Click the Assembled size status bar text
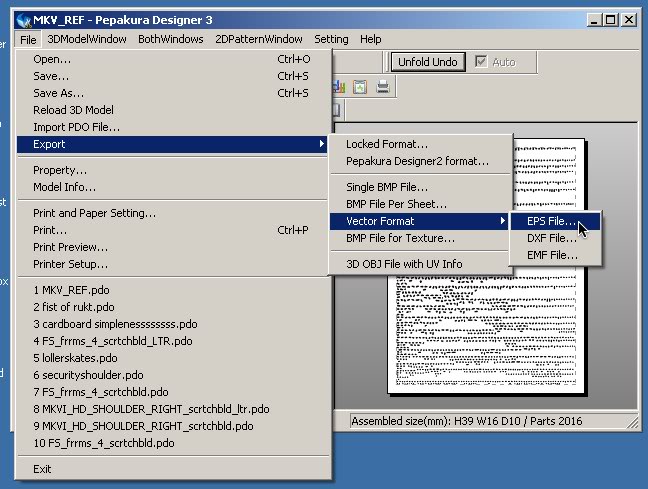Screen dimensions: 648x489 [x=467, y=421]
